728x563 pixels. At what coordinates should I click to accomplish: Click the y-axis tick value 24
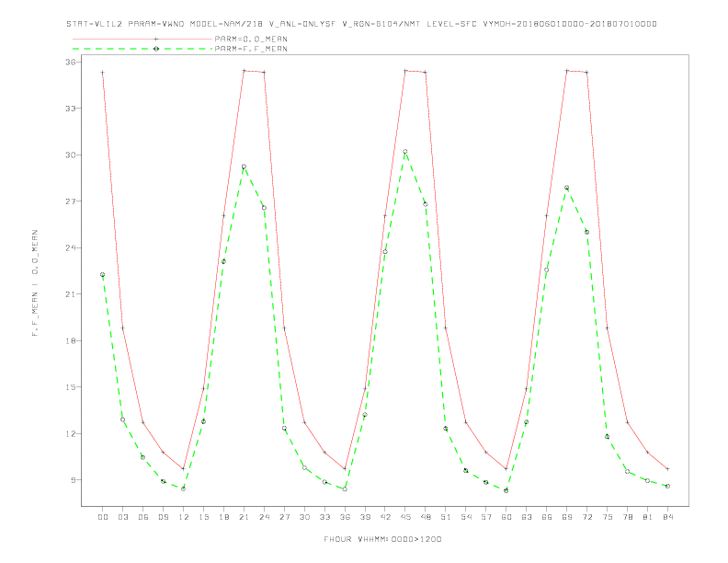pos(69,247)
